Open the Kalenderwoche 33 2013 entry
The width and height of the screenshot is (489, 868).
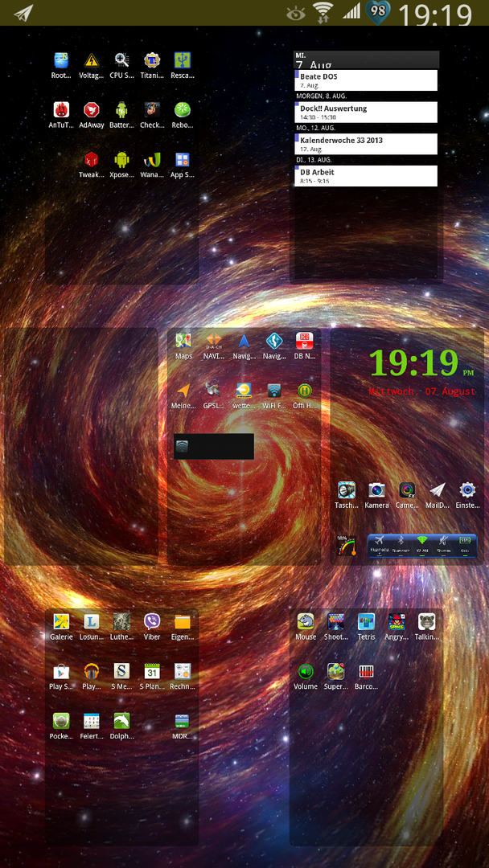click(x=366, y=144)
